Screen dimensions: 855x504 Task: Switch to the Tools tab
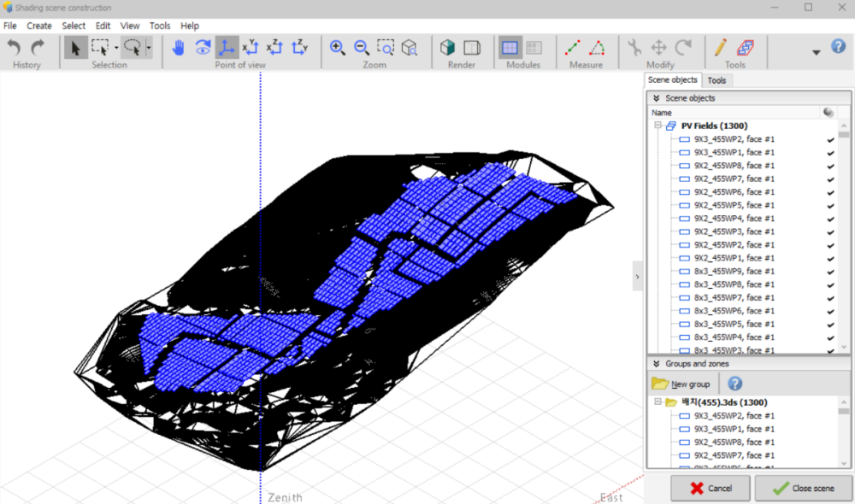point(716,80)
